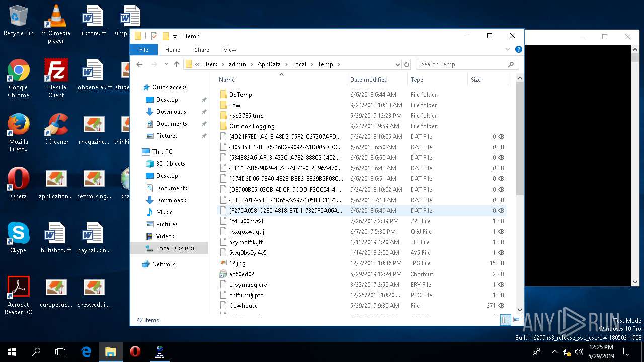Screen dimensions: 644x362
Task: Refresh the Temp folder view
Action: (407, 64)
